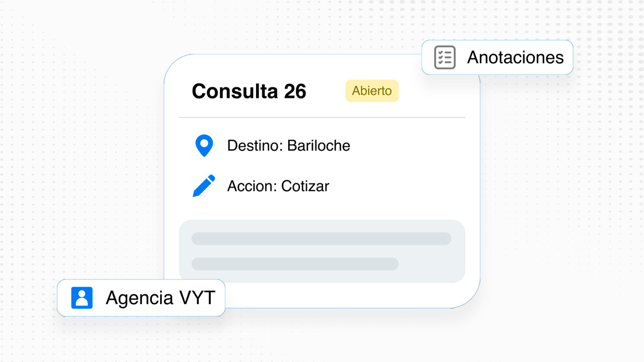Viewport: 644px width, 362px height.
Task: Click the Accion: field label
Action: click(x=252, y=186)
